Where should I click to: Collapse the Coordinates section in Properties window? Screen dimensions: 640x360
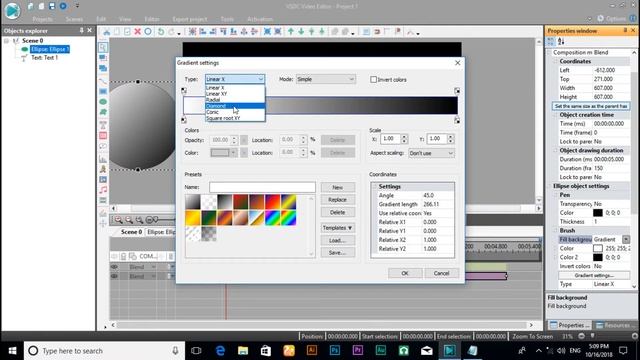coord(556,61)
